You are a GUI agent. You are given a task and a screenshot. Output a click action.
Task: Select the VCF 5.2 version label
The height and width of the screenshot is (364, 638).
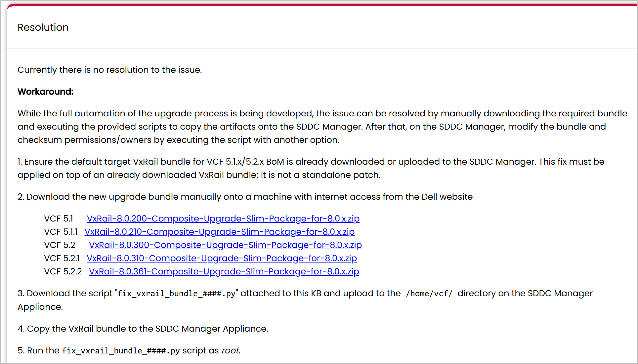click(x=60, y=245)
